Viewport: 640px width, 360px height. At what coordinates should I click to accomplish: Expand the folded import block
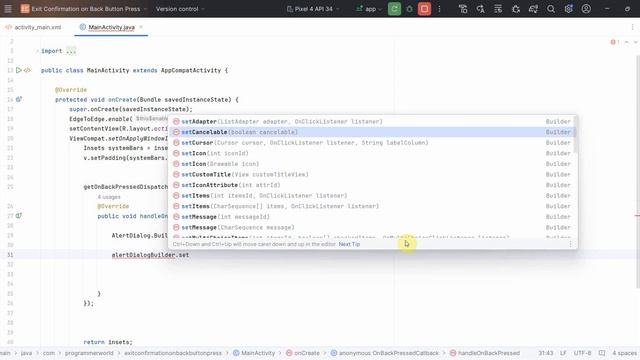(x=71, y=51)
